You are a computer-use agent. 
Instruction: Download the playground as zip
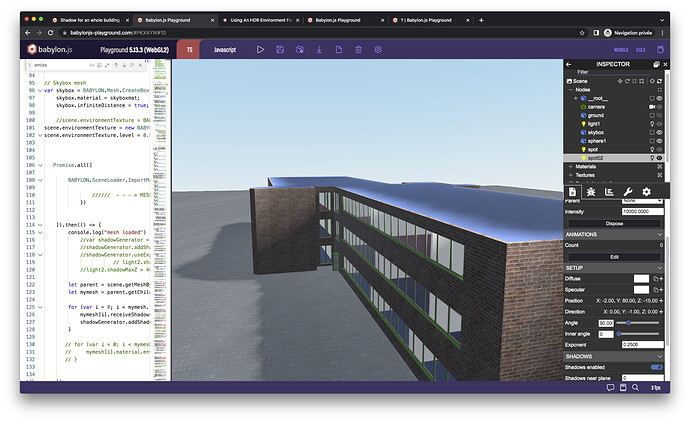pyautogui.click(x=319, y=50)
